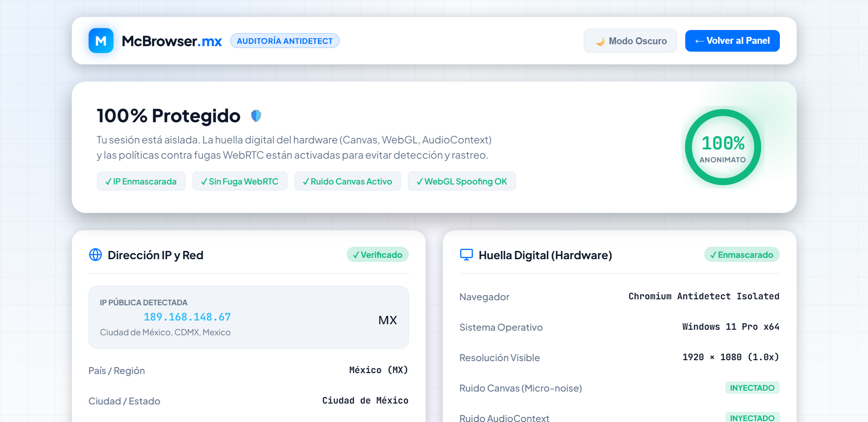Image resolution: width=868 pixels, height=422 pixels.
Task: Click the 'País / Región' row label
Action: coord(117,371)
